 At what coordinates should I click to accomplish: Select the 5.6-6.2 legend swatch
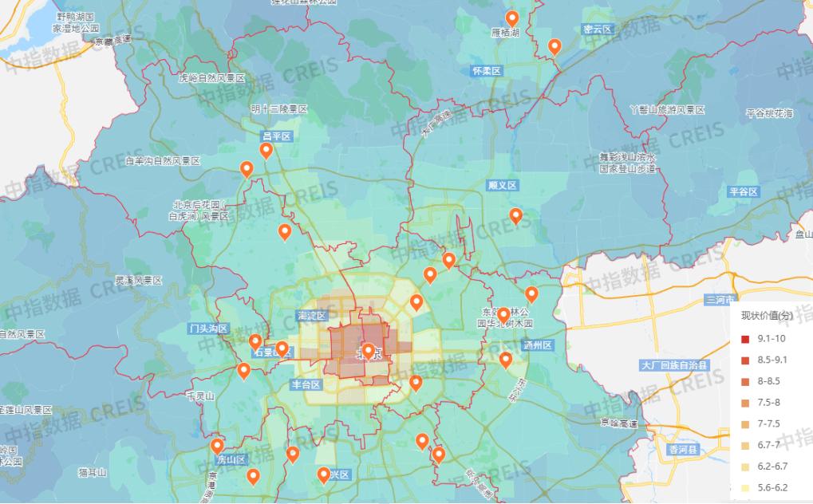[x=745, y=488]
